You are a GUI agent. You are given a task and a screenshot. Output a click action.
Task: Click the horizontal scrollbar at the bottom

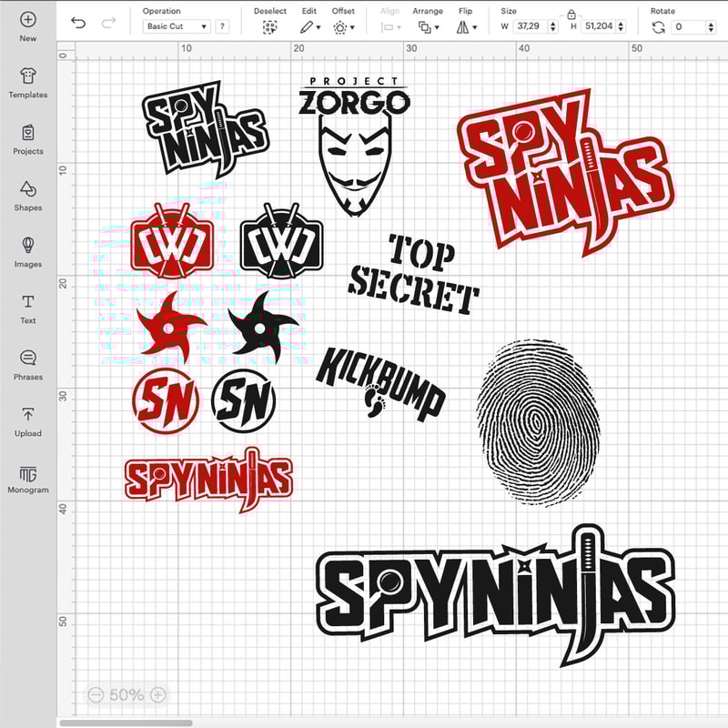[126, 723]
